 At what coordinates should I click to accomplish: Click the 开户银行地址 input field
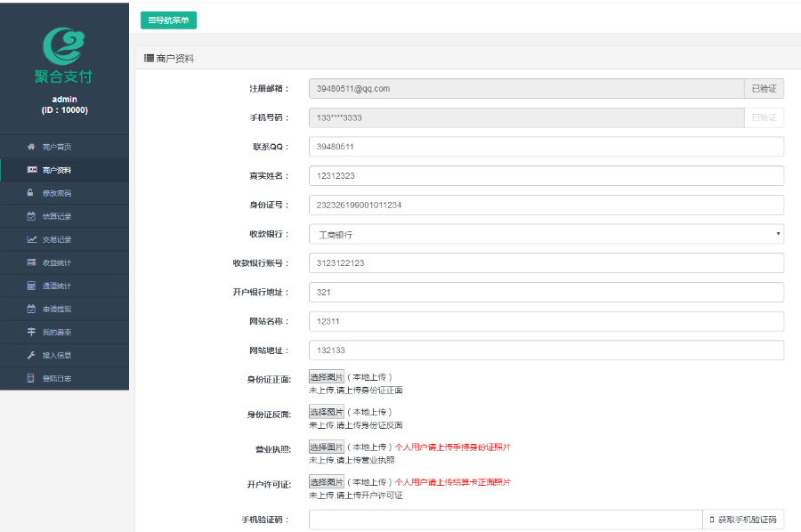[x=546, y=292]
